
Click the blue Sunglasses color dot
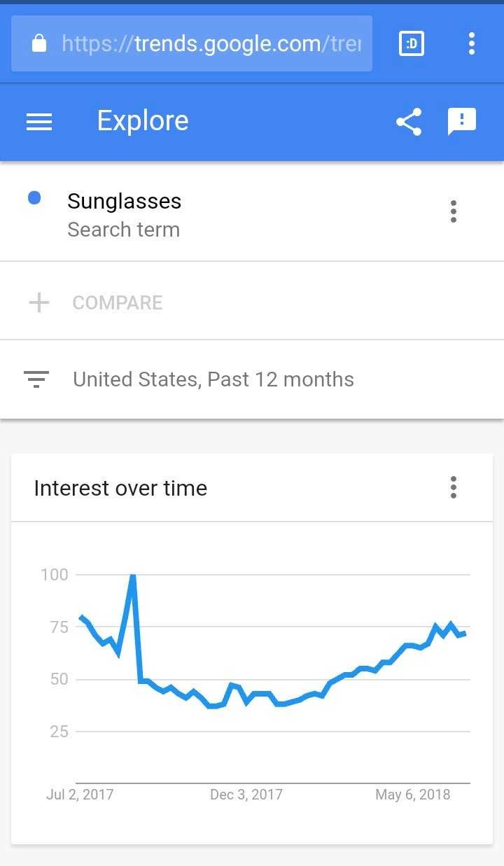pyautogui.click(x=34, y=198)
